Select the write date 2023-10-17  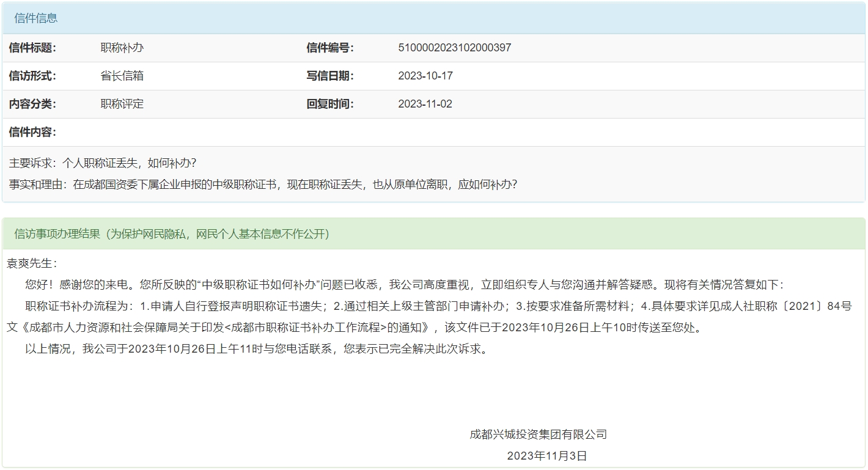click(425, 76)
